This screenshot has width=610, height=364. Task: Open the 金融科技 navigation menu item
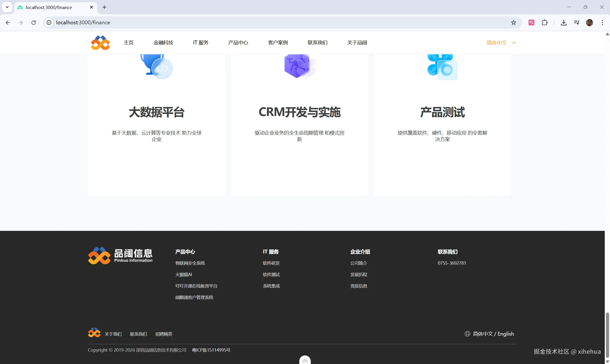coord(163,43)
